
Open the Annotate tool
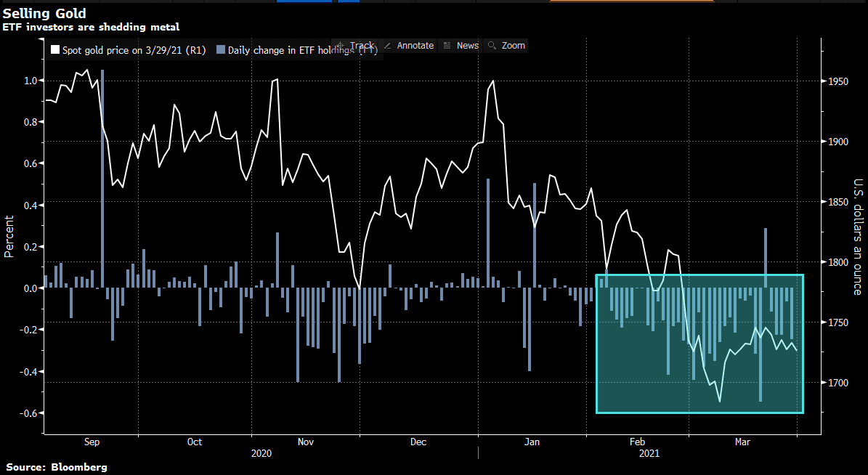coord(408,46)
